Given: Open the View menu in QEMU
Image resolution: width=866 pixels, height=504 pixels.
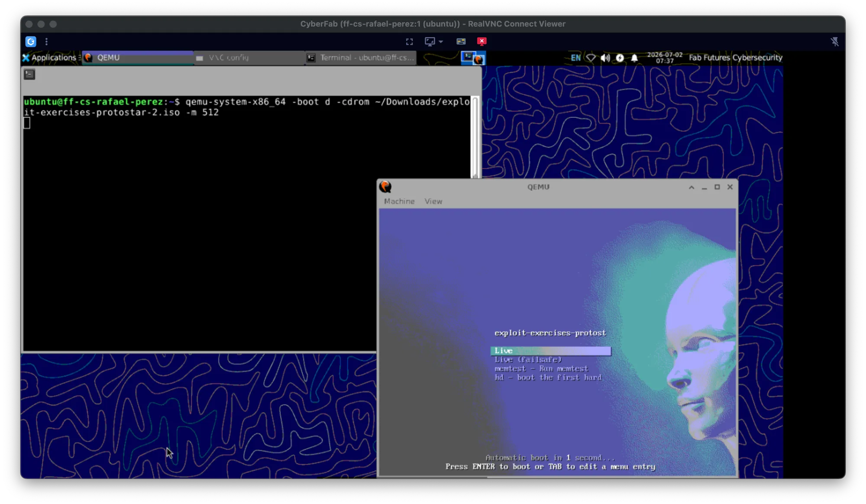Looking at the screenshot, I should [433, 201].
